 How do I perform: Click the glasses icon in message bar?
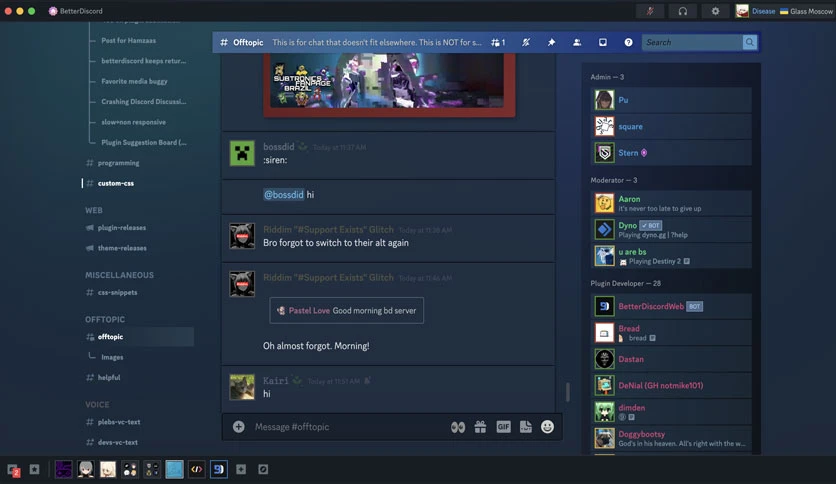point(457,427)
